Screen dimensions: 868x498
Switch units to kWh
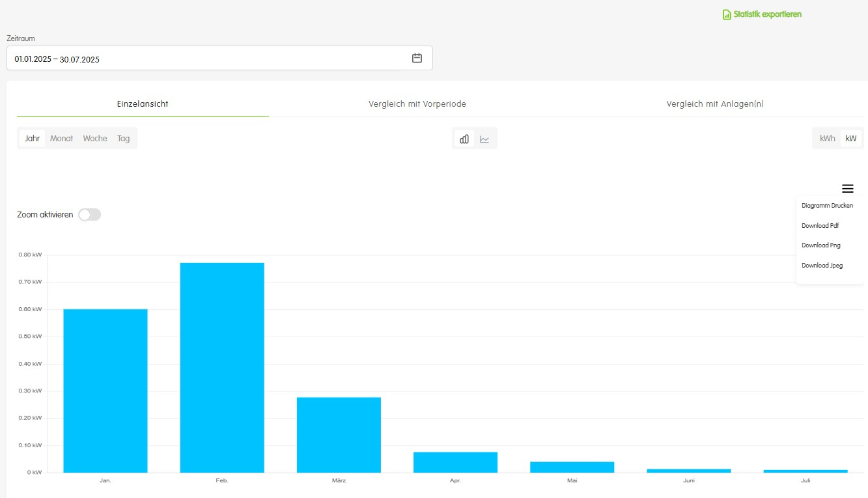click(827, 139)
